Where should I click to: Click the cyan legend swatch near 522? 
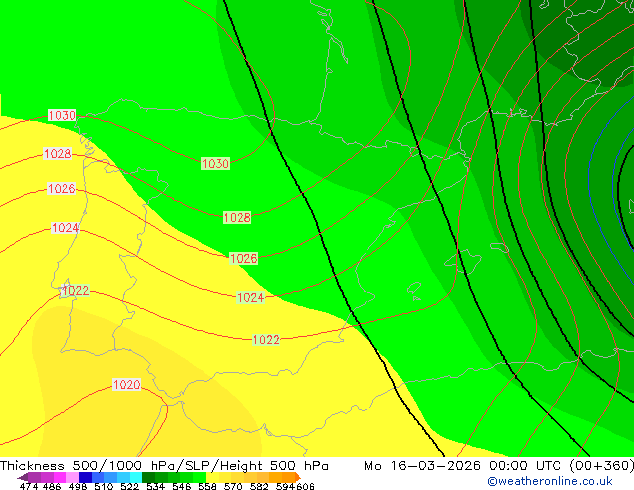point(136,477)
